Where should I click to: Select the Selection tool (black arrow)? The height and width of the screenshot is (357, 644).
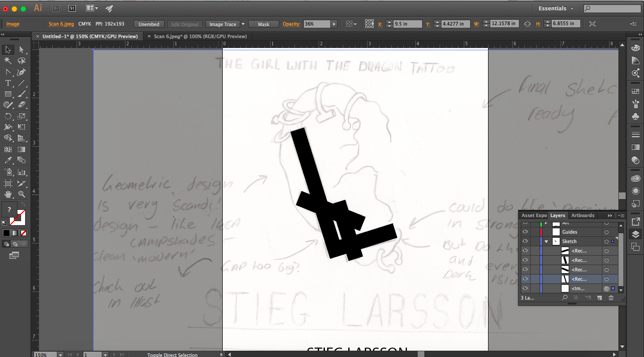tap(8, 49)
